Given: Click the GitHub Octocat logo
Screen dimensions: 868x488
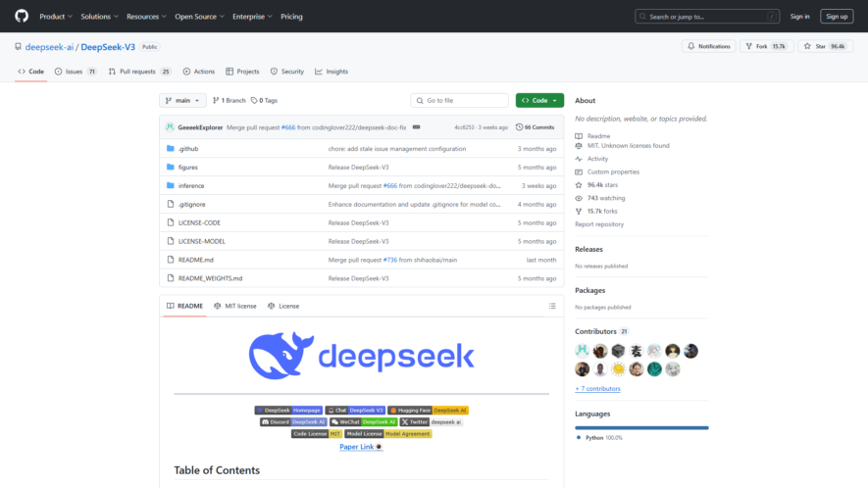Looking at the screenshot, I should (x=22, y=16).
